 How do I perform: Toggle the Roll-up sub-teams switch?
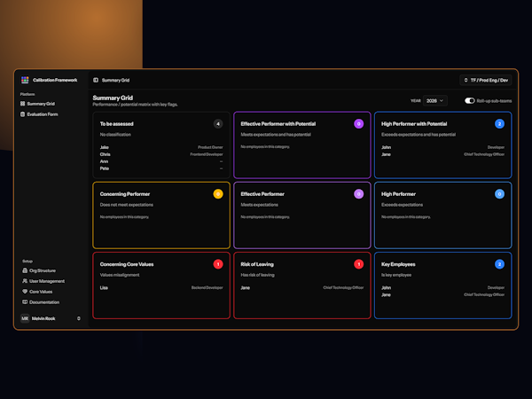tap(470, 101)
